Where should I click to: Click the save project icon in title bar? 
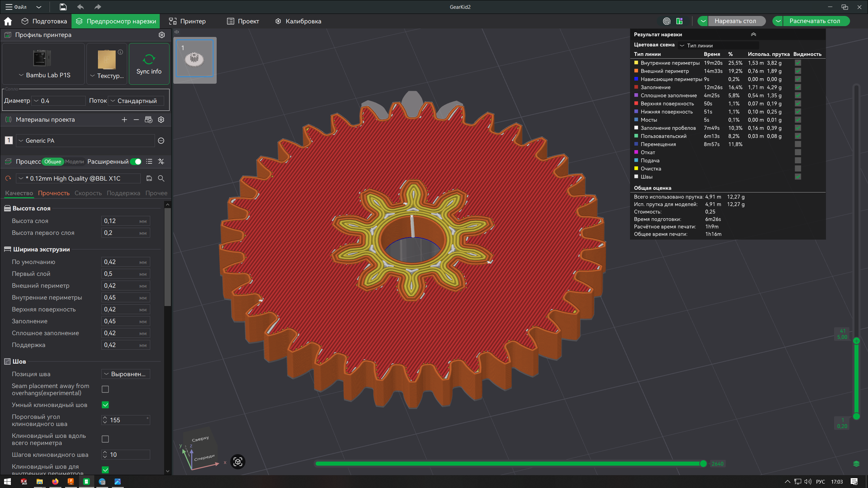tap(63, 7)
